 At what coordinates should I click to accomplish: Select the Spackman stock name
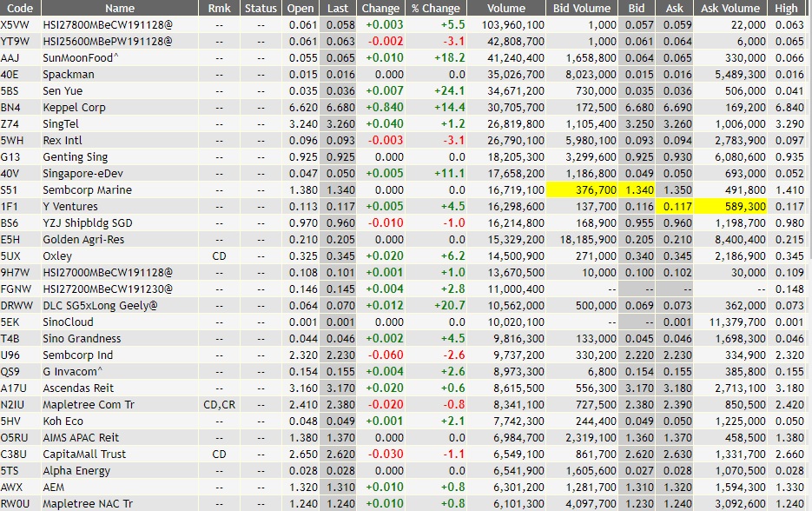point(69,75)
